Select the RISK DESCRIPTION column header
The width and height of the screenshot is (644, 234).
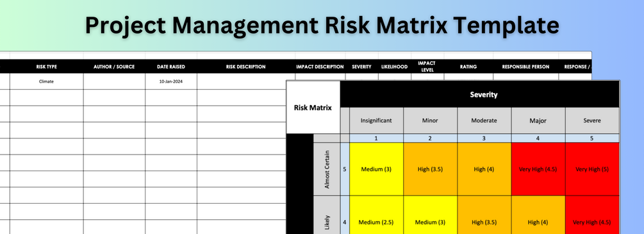point(246,67)
